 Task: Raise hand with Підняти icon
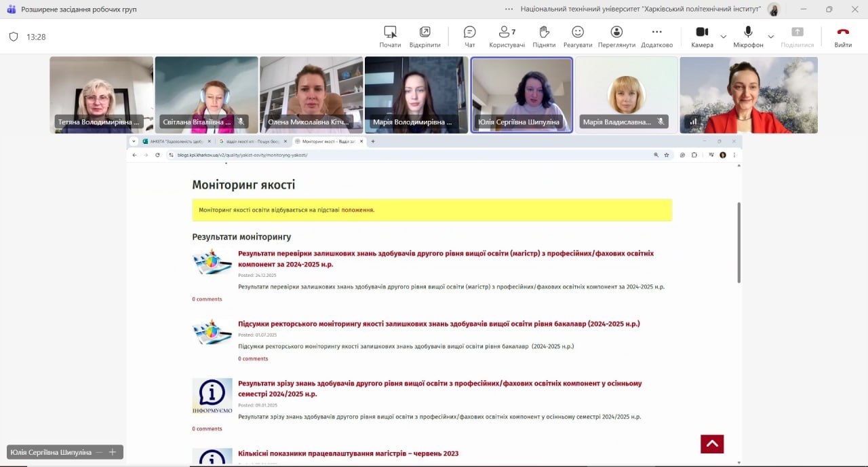tap(544, 33)
